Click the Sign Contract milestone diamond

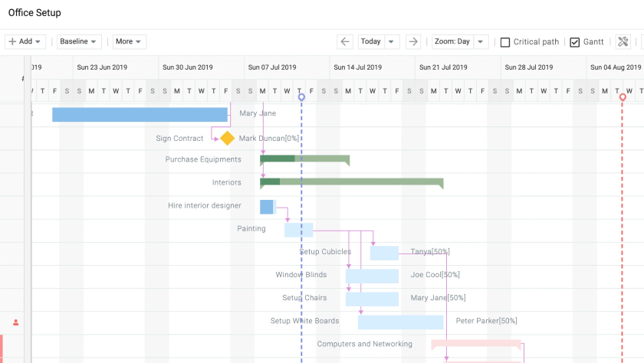pos(227,139)
